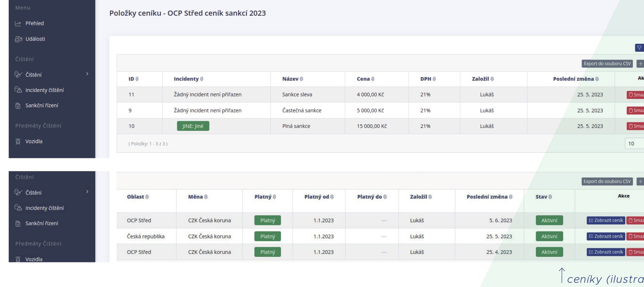The image size is (644, 287).
Task: Sort by the Oblast column
Action: tap(138, 197)
